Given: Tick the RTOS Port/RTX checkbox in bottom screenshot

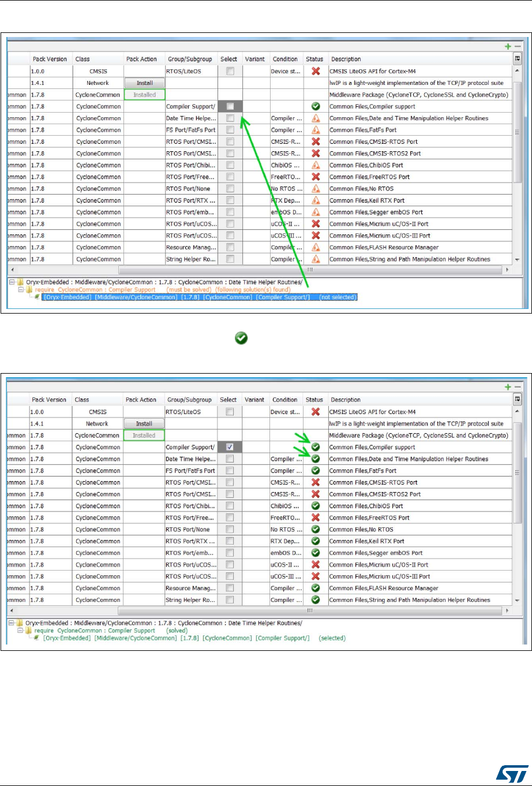Looking at the screenshot, I should pyautogui.click(x=230, y=541).
